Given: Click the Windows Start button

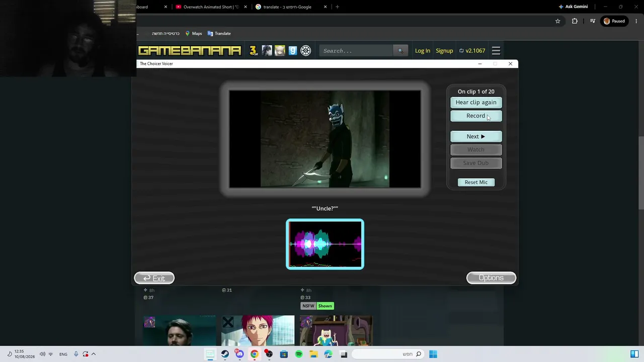Looking at the screenshot, I should click(433, 354).
